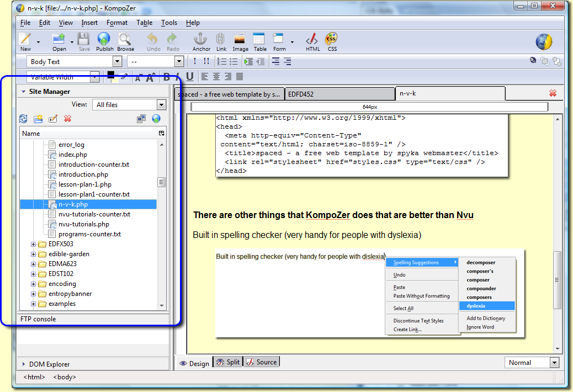573x392 pixels.
Task: Outdent text with the outdent icon
Action: 260,61
